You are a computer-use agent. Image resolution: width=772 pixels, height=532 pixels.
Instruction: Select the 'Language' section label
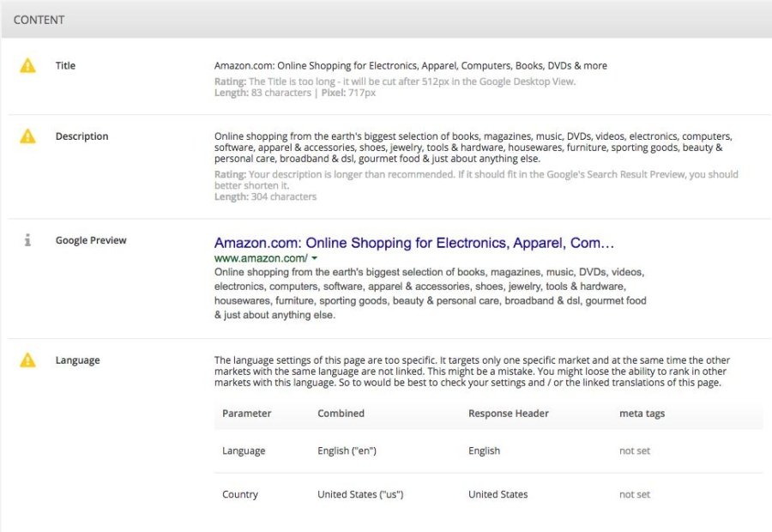point(77,360)
